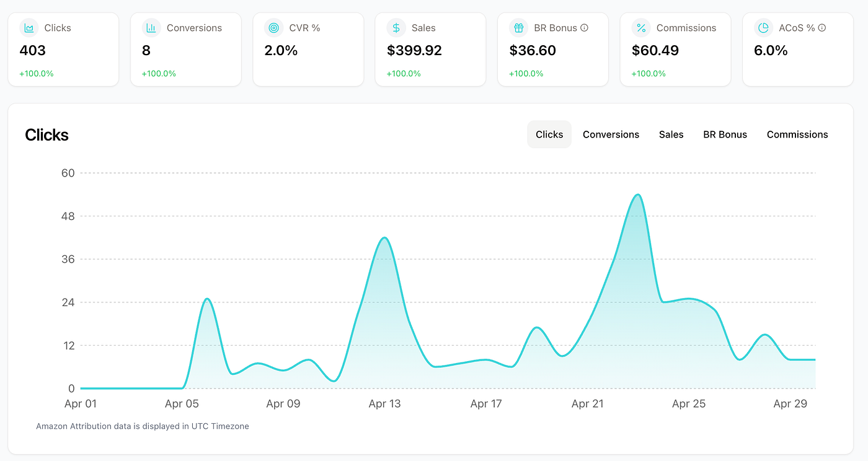Click the Commissions percent icon
Viewport: 868px width, 461px height.
pos(641,28)
